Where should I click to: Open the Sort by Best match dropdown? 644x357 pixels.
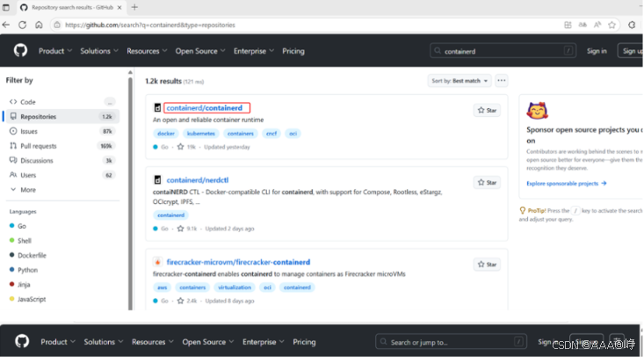click(x=459, y=81)
